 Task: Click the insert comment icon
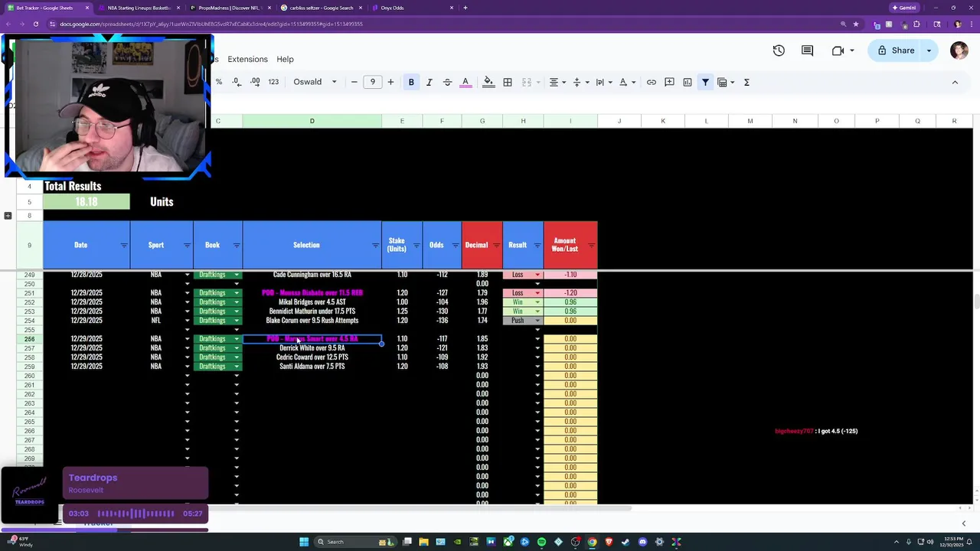click(669, 82)
